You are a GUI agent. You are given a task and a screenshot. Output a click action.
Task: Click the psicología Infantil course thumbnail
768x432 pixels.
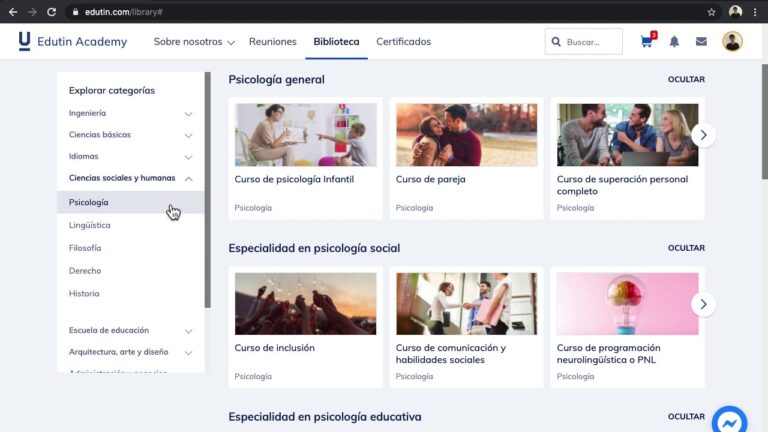pos(306,135)
